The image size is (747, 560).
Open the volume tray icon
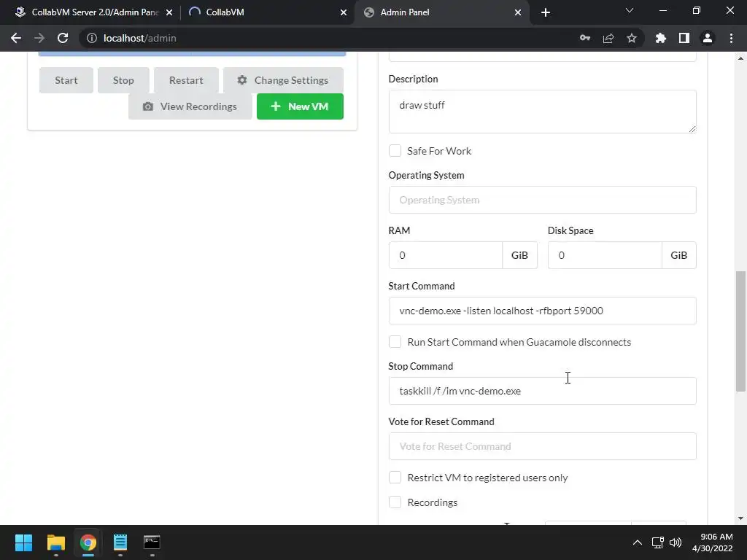[x=675, y=542]
